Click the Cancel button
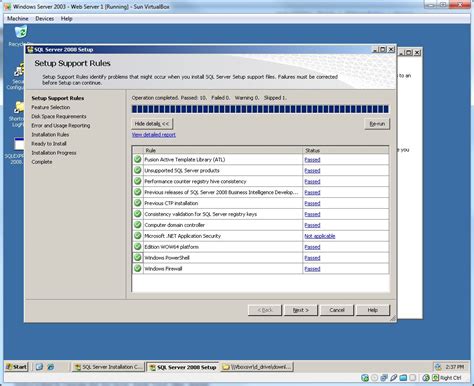Screen dimensions: 474x386 (x=337, y=310)
